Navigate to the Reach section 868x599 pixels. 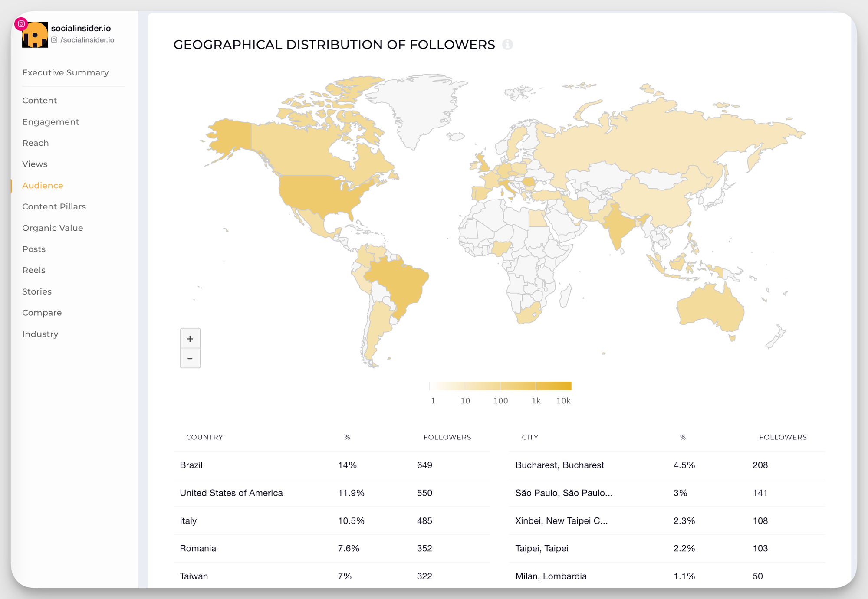(x=35, y=143)
